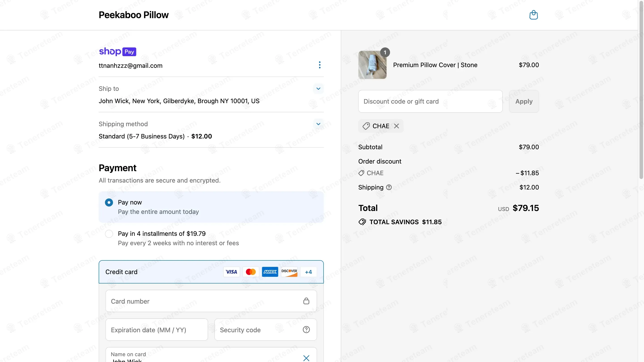644x362 pixels.
Task: Click the CHAE discount tag icon
Action: (x=366, y=126)
